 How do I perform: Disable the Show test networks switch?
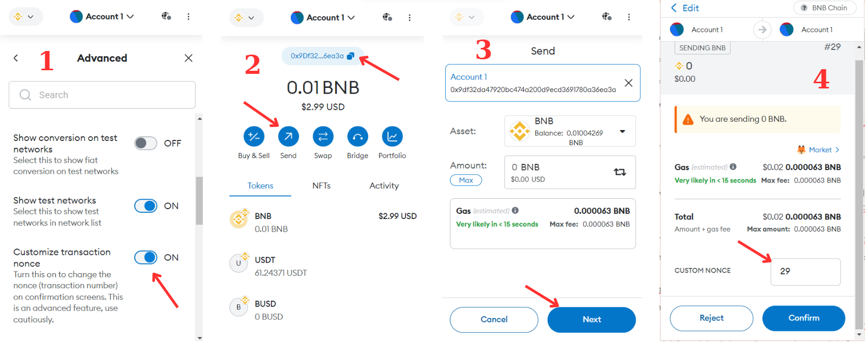click(146, 206)
